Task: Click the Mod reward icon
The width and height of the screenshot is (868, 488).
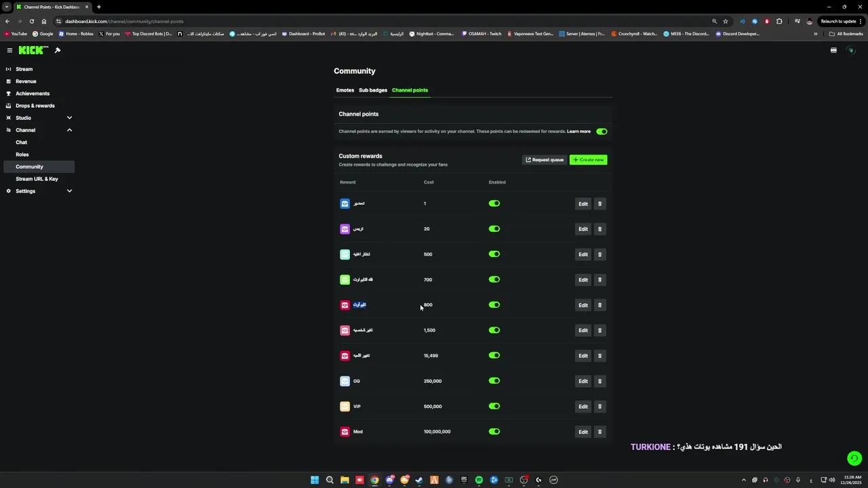Action: tap(344, 432)
